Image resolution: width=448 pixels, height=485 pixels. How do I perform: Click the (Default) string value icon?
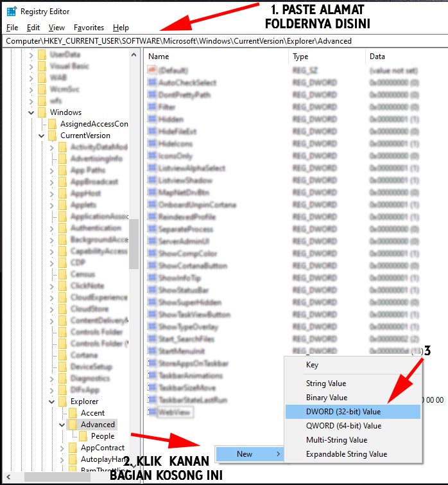pos(152,70)
